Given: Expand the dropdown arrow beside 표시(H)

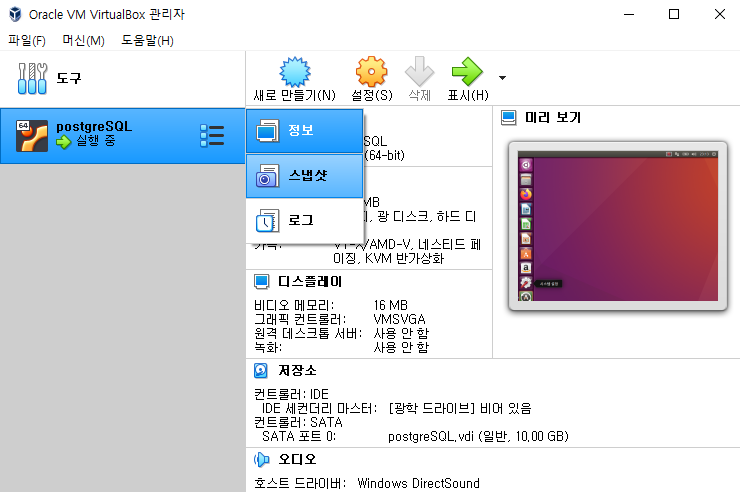Looking at the screenshot, I should click(503, 78).
